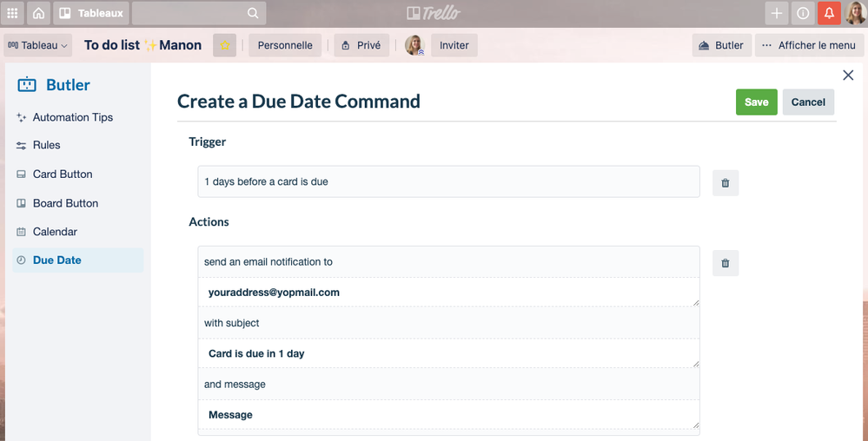Click the search magnifier icon

pyautogui.click(x=253, y=13)
